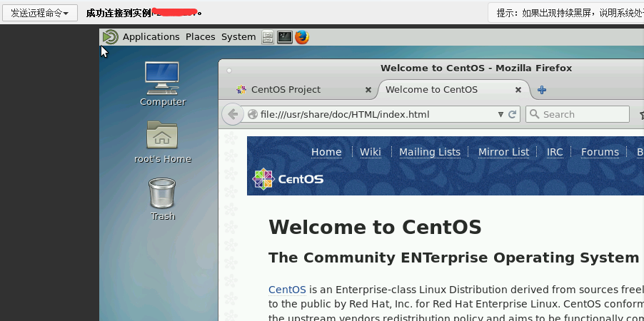The width and height of the screenshot is (644, 321).
Task: Open the terminal launcher icon
Action: [285, 37]
